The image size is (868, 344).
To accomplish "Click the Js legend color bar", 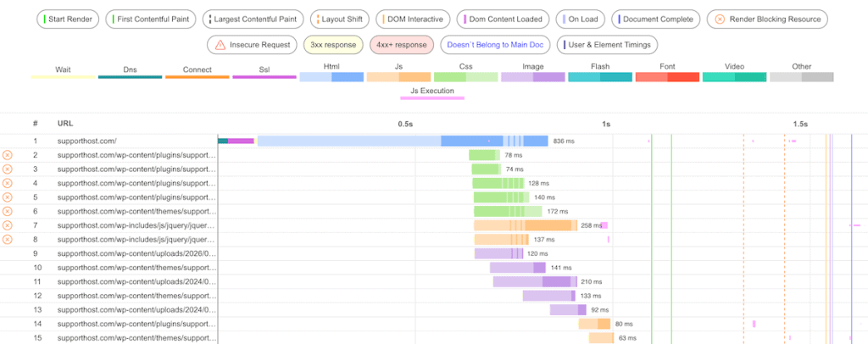I will [x=398, y=77].
